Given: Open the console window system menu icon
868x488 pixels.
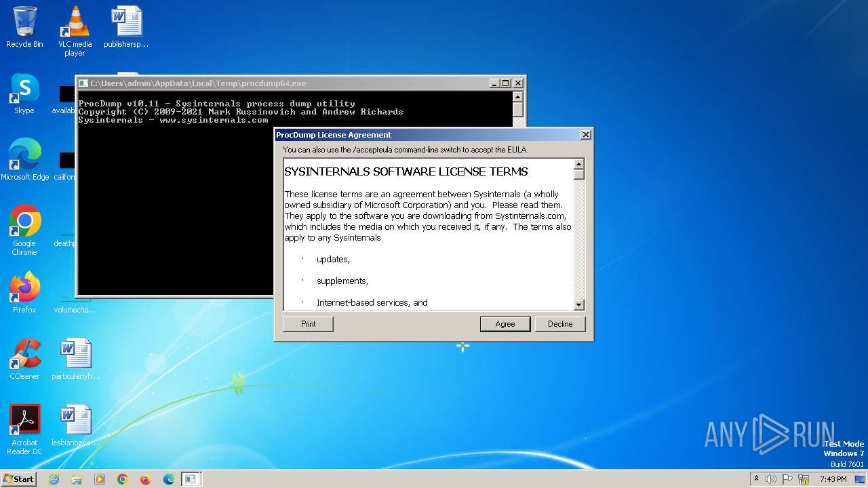Looking at the screenshot, I should [x=83, y=83].
